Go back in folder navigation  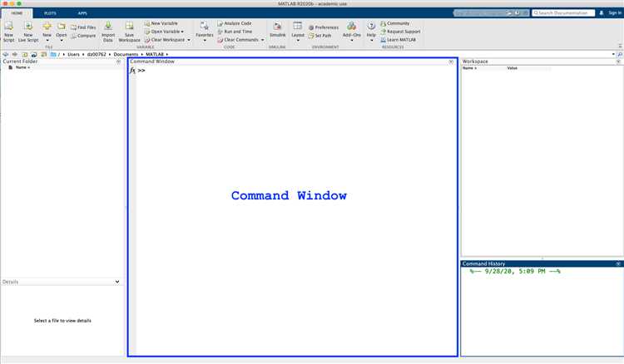pos(5,54)
